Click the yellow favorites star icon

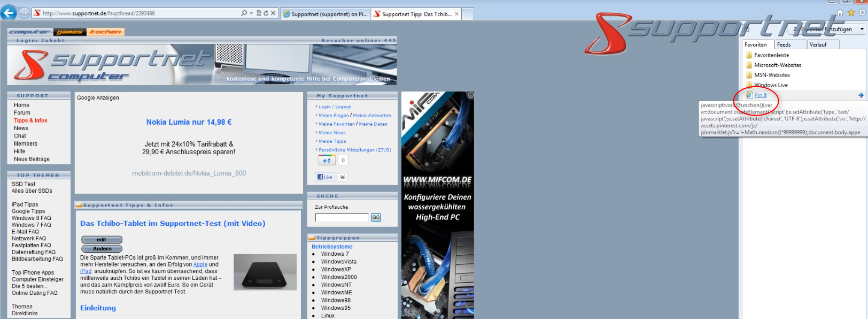(851, 13)
